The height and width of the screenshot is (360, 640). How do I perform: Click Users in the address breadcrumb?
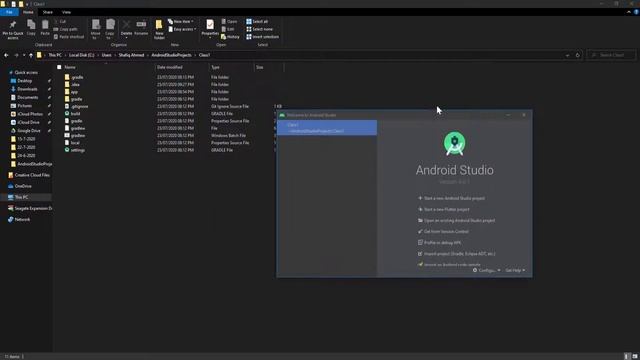[x=107, y=55]
